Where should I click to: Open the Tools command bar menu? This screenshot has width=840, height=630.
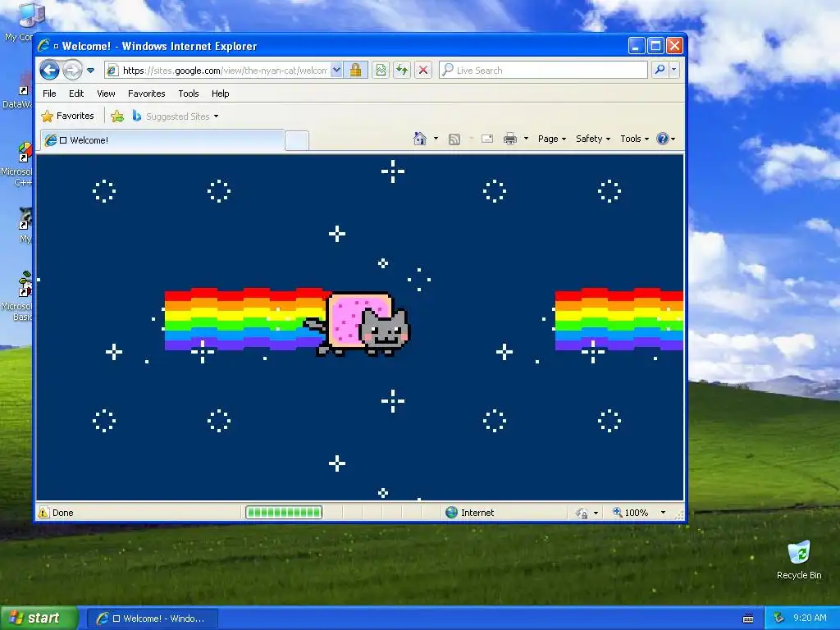[x=634, y=139]
